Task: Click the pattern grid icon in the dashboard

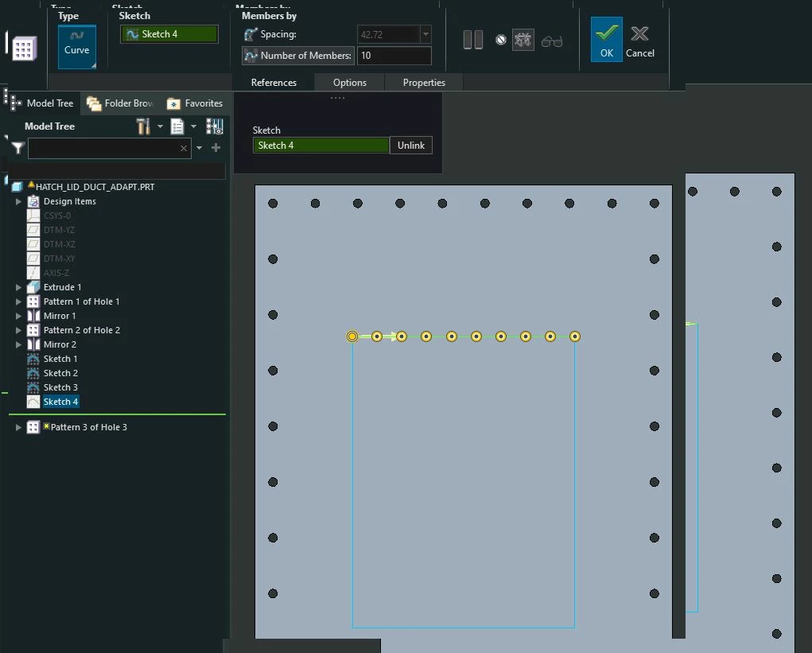Action: [x=25, y=49]
